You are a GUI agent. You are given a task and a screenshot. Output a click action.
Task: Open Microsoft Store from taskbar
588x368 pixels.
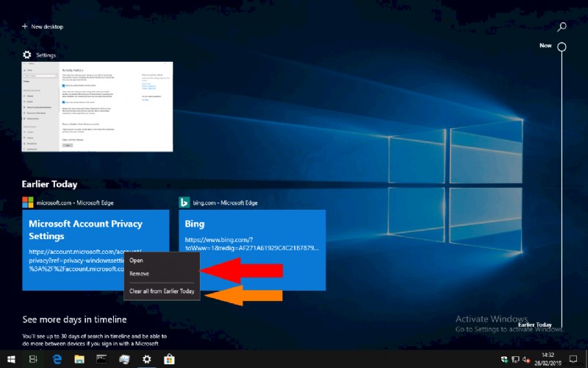(169, 359)
